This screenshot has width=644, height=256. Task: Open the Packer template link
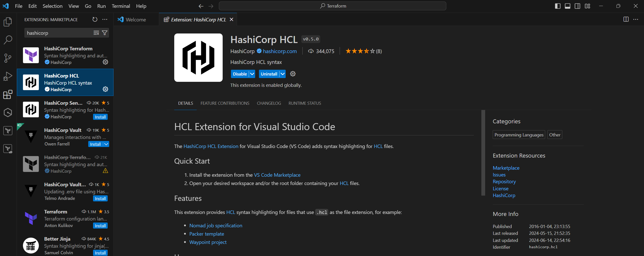(207, 234)
